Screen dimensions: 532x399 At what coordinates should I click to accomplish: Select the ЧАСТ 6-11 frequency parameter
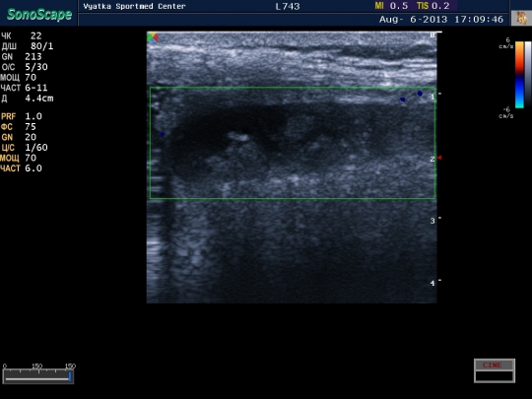coord(24,88)
